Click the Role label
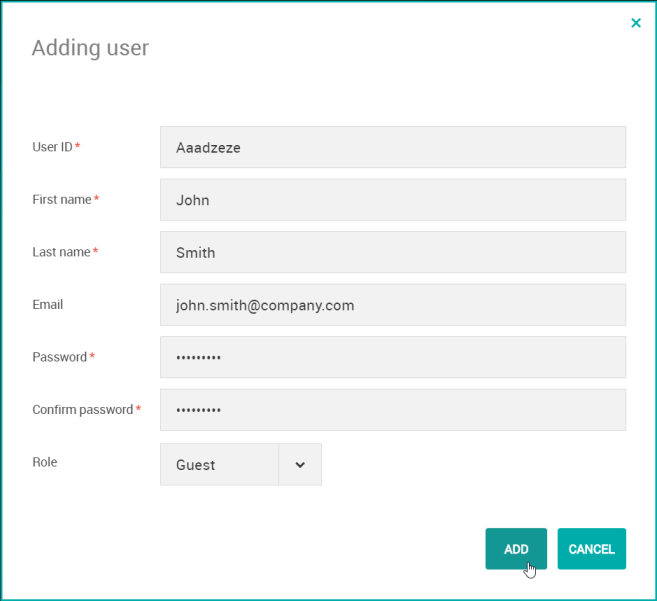 pos(46,462)
